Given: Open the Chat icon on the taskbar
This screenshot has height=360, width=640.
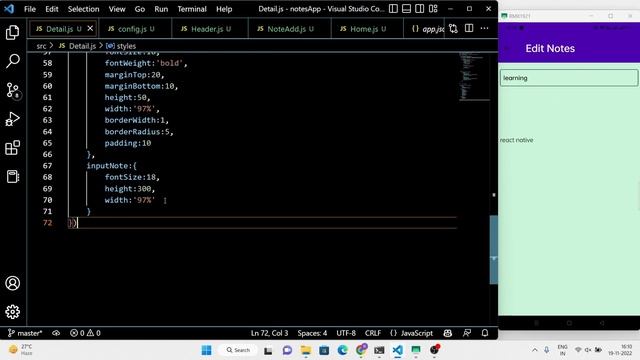Looking at the screenshot, I should pos(287,350).
